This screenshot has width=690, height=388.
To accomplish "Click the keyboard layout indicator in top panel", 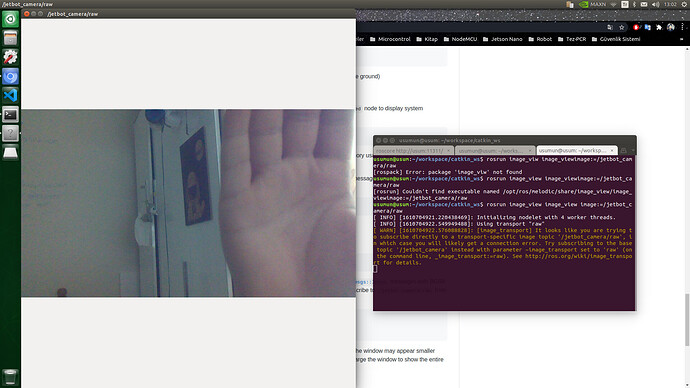I will (x=624, y=4).
